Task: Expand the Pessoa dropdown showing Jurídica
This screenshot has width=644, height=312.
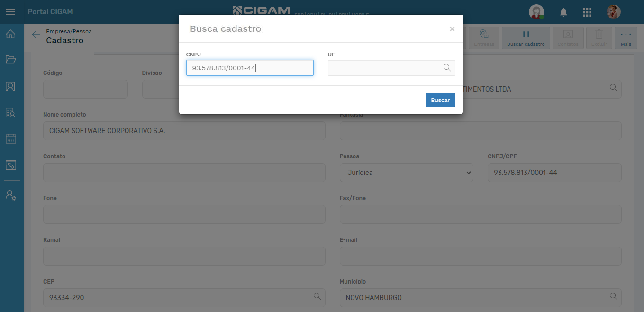Action: (406, 173)
